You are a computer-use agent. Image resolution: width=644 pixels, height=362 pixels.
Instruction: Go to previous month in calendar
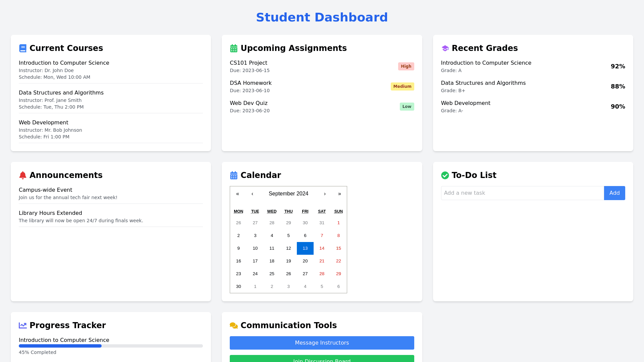pyautogui.click(x=252, y=194)
